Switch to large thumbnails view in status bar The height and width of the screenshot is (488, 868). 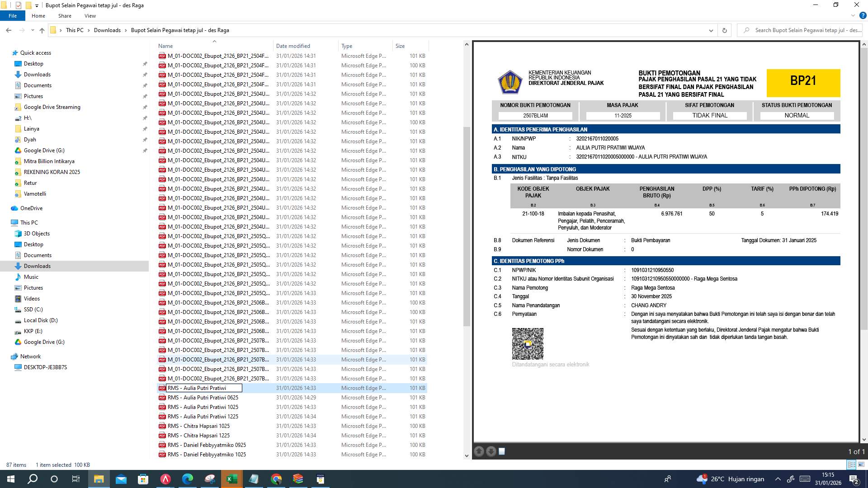(x=861, y=465)
